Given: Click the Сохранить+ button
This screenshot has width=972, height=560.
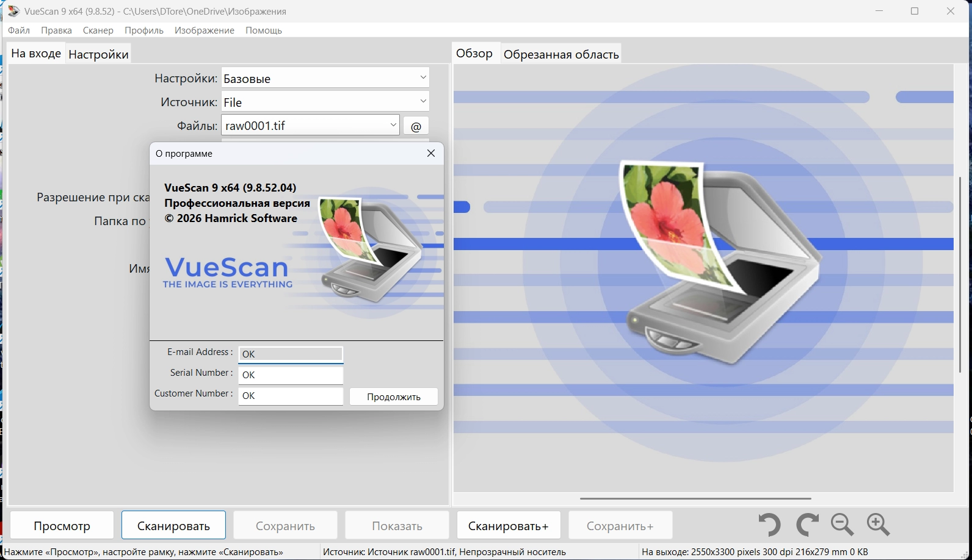Looking at the screenshot, I should (620, 525).
